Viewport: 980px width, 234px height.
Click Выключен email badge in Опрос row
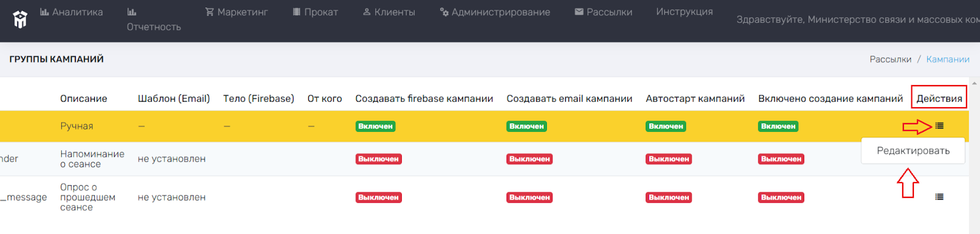[530, 198]
